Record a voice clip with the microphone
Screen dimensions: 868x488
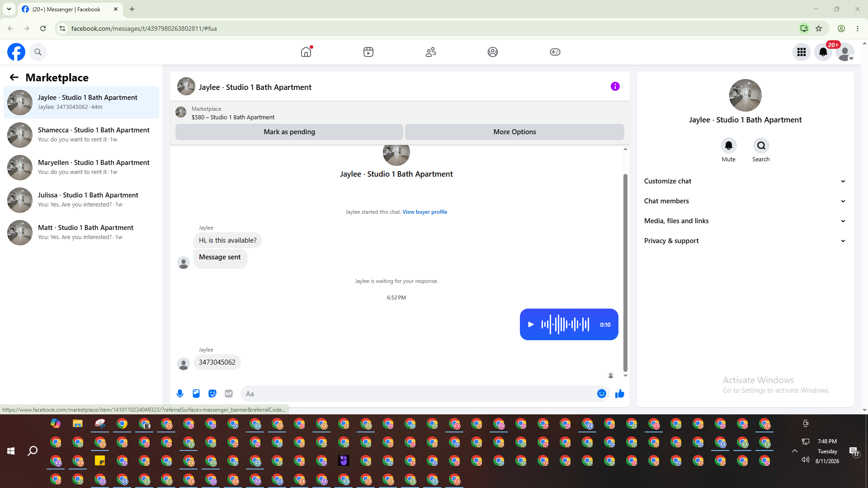180,394
